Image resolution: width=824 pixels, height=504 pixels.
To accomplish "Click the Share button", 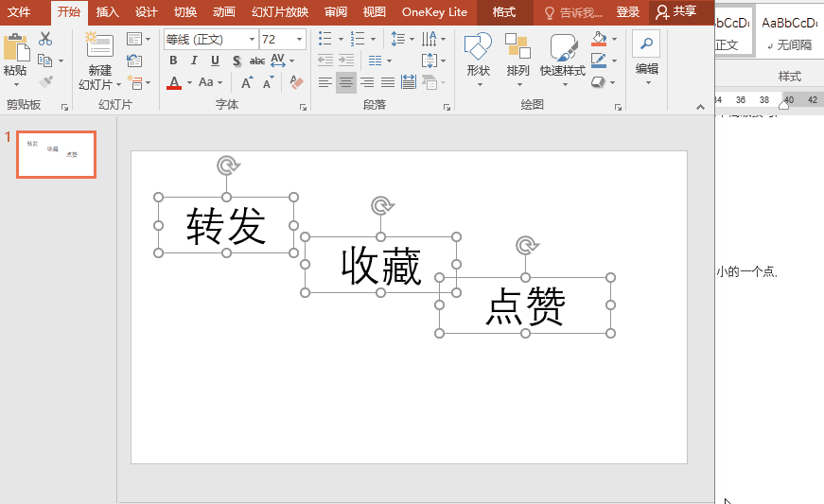I will pos(676,12).
